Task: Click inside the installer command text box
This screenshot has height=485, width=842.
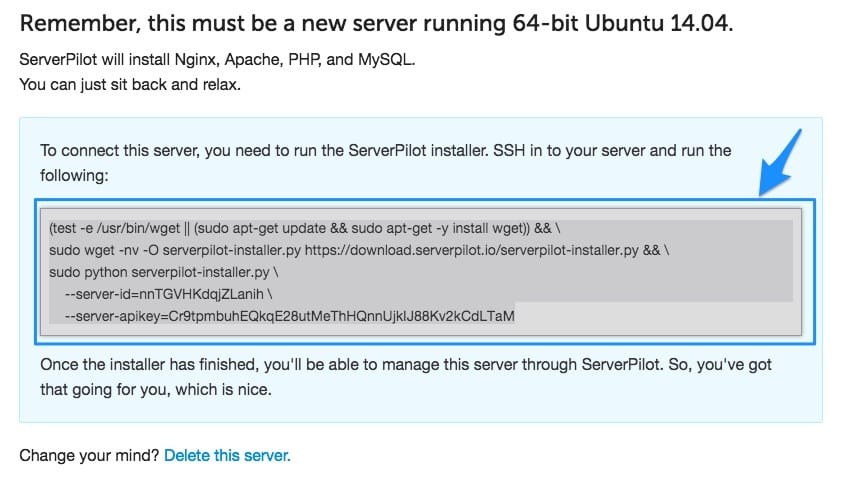Action: [x=421, y=272]
